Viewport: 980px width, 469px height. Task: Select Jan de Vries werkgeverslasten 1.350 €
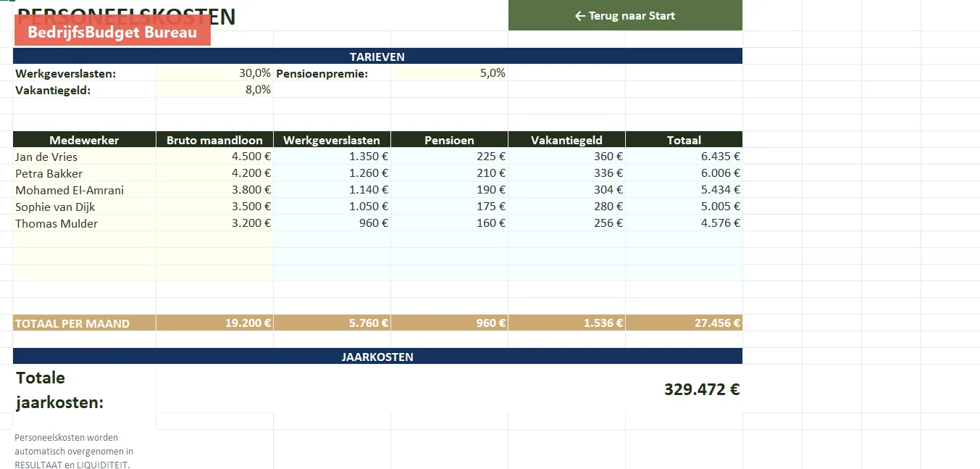point(332,157)
